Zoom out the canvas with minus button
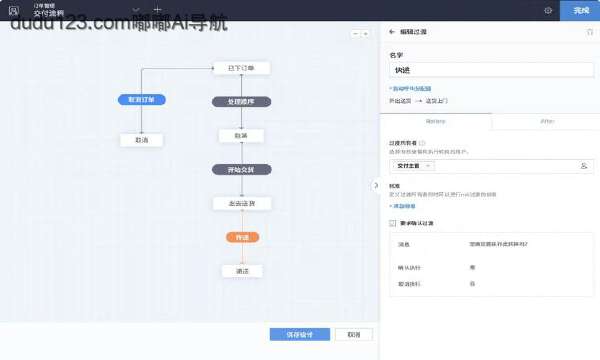Viewport: 600px width, 360px height. tap(355, 34)
